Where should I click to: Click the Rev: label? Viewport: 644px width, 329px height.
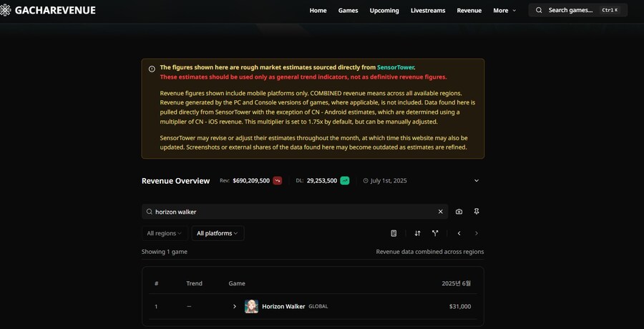tap(224, 181)
